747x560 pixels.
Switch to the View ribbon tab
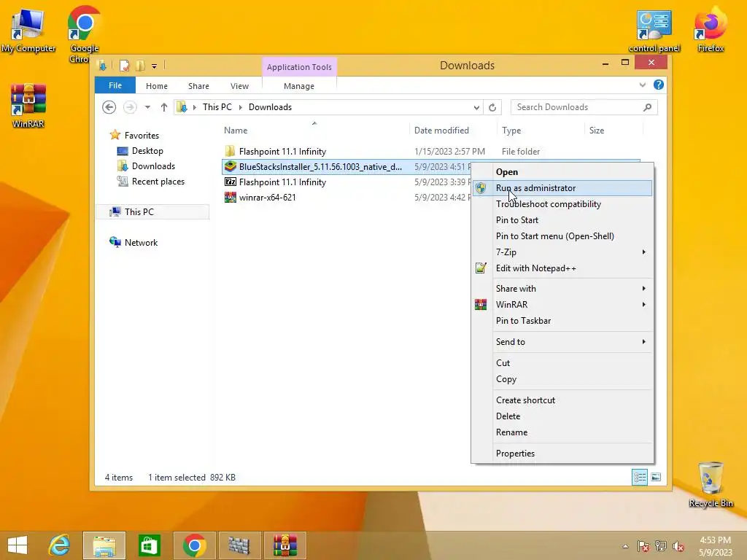pos(239,86)
